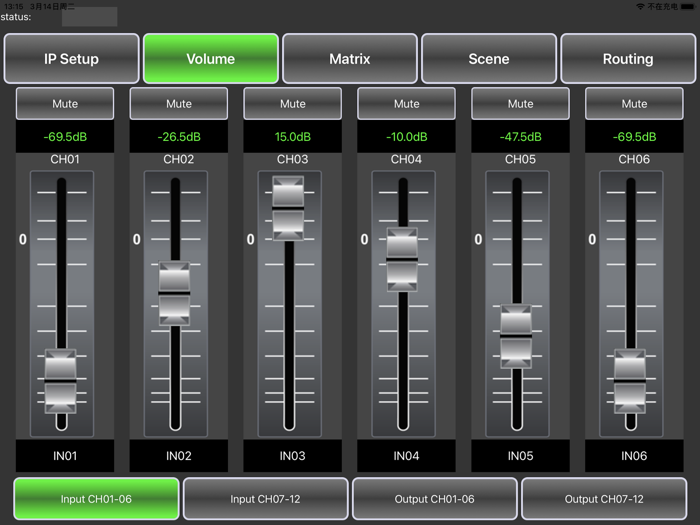
Task: Select the Volume tab
Action: point(210,59)
